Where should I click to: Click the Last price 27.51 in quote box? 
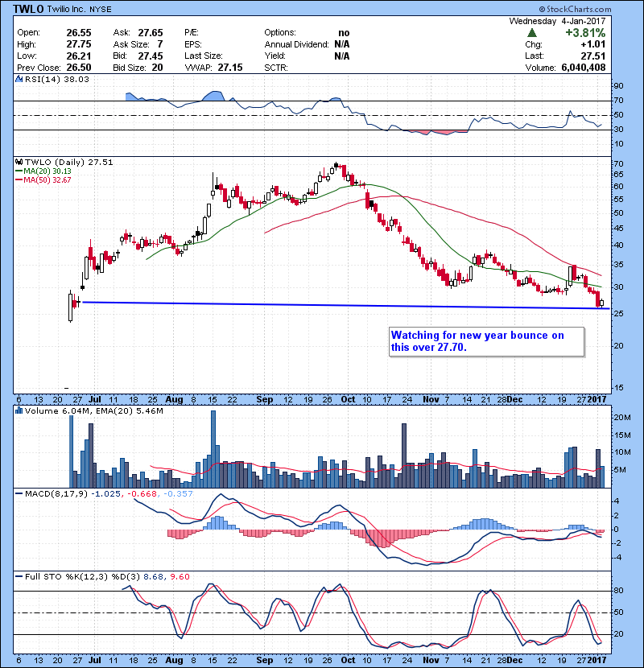594,56
